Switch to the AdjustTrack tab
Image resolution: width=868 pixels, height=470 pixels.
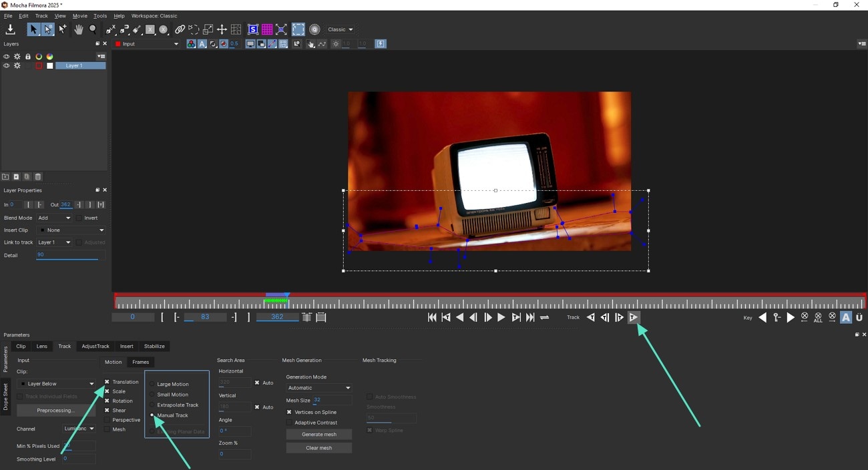95,346
